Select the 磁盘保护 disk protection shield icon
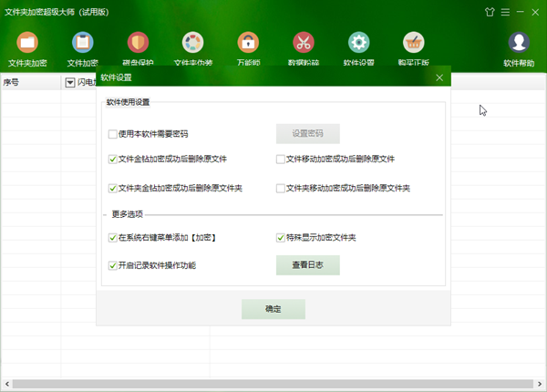Viewport: 547px width, 392px height. pos(138,43)
